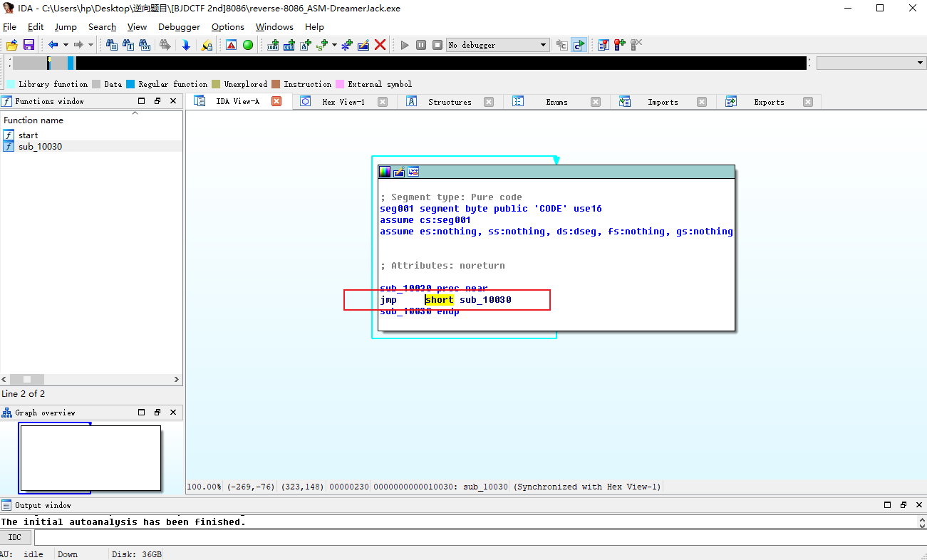This screenshot has height=560, width=927.
Task: Click the DATA convert toolbar icon
Action: click(x=289, y=45)
